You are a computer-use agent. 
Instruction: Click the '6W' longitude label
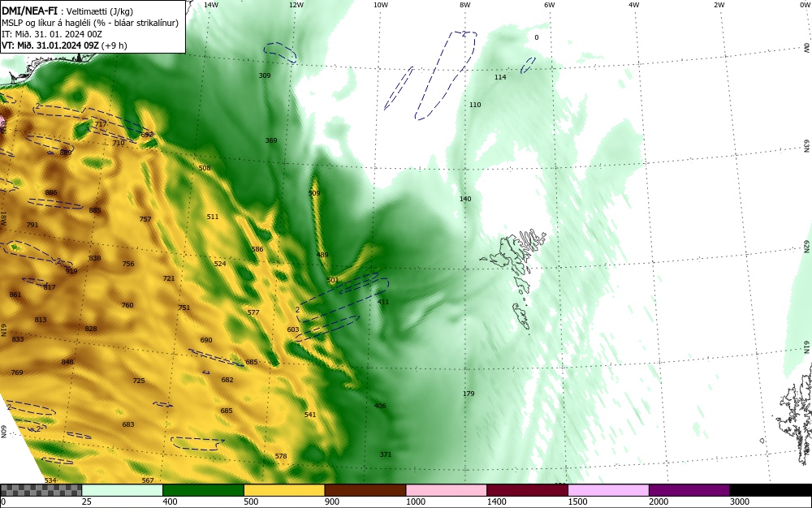[550, 5]
